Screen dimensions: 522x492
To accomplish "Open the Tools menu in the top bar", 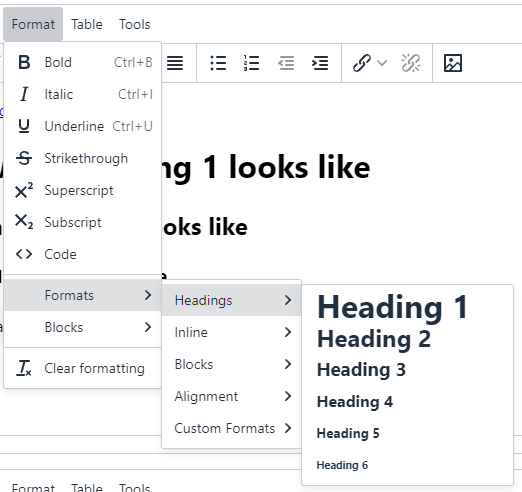I will click(x=135, y=24).
